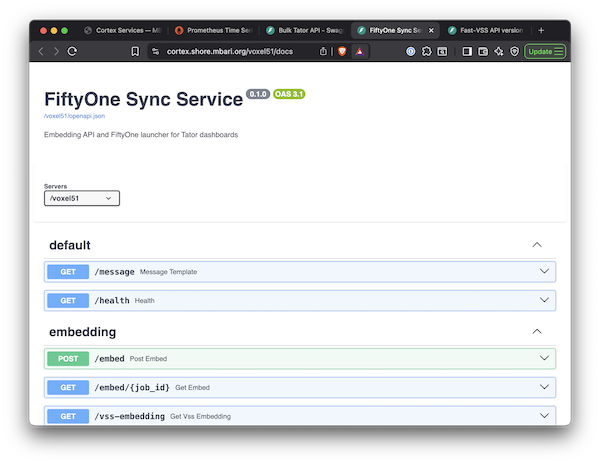Close the FiftyOne Sync Service tab
Screen dimensions: 600x464
[431, 30]
